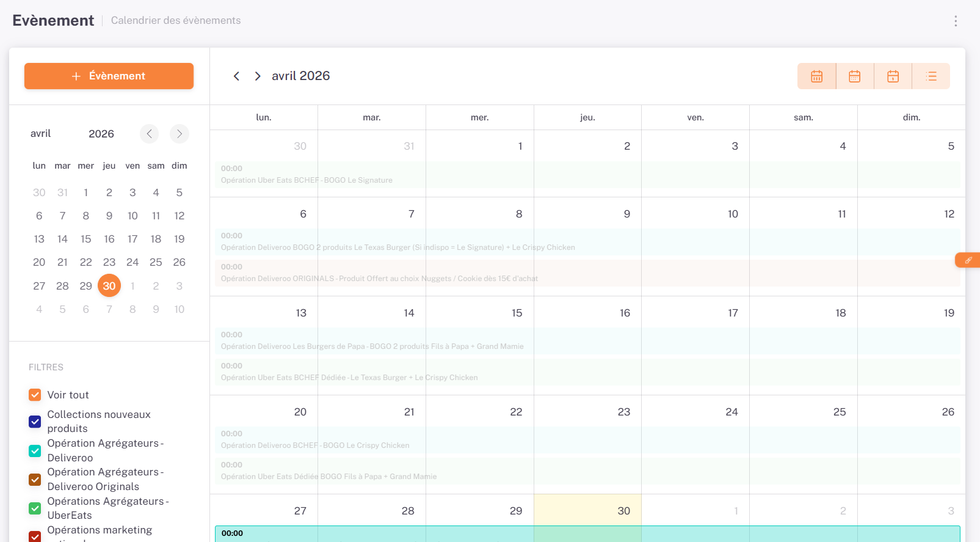
Task: Select day 22 in the mini calendar
Action: tap(86, 262)
